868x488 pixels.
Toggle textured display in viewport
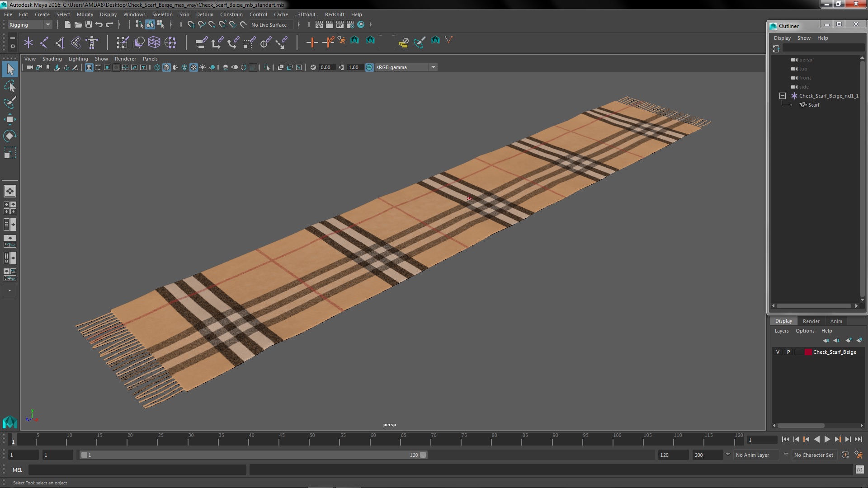[193, 67]
